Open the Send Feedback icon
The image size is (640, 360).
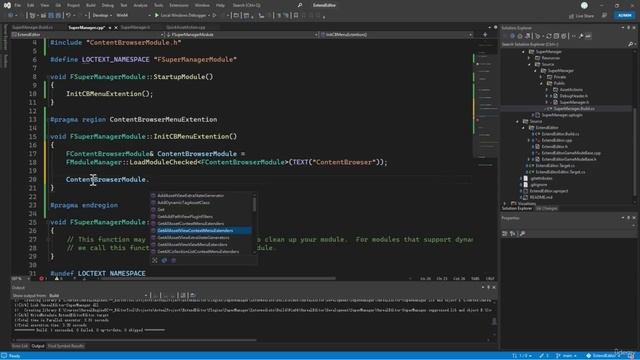click(604, 16)
